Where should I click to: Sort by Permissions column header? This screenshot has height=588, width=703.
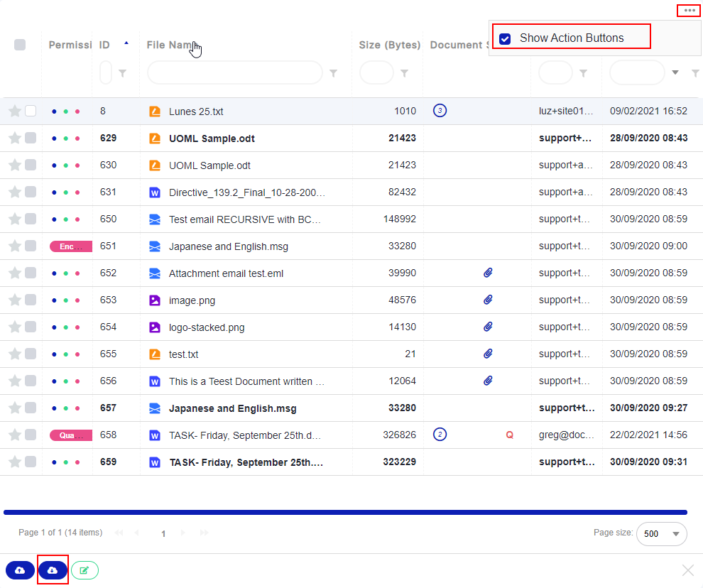tap(70, 45)
